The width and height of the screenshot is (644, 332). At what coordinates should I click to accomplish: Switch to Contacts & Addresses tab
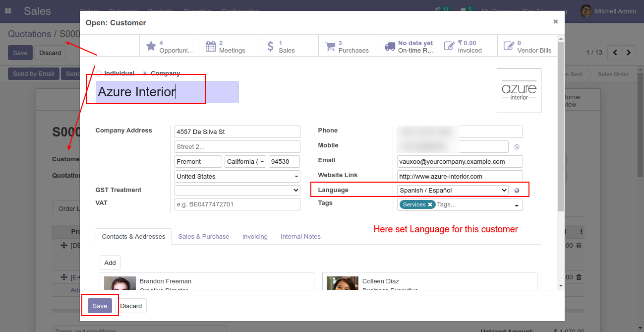point(133,237)
